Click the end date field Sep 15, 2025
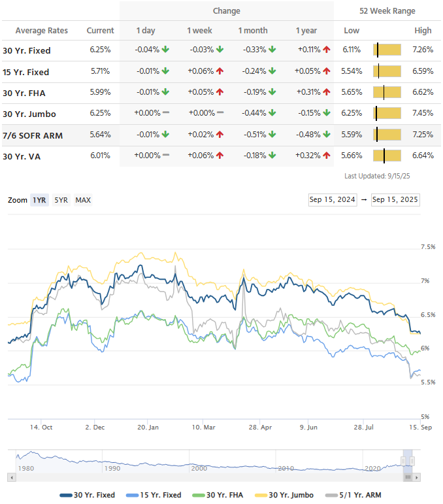 395,200
